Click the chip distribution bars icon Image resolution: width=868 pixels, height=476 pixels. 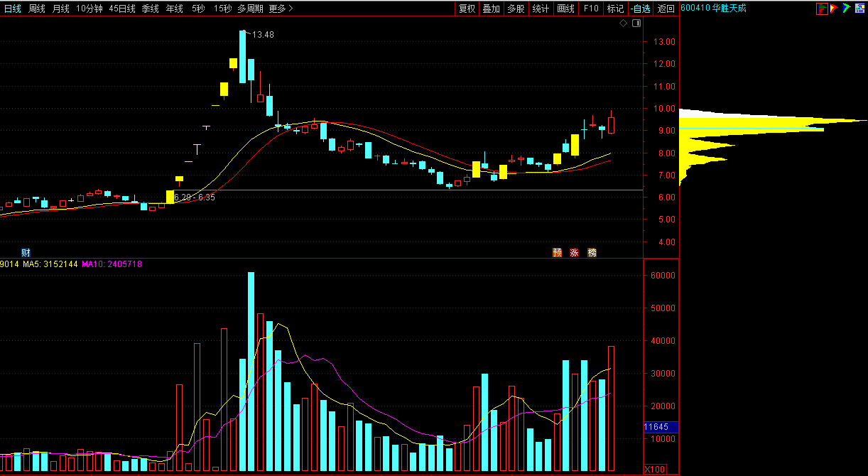click(x=822, y=9)
